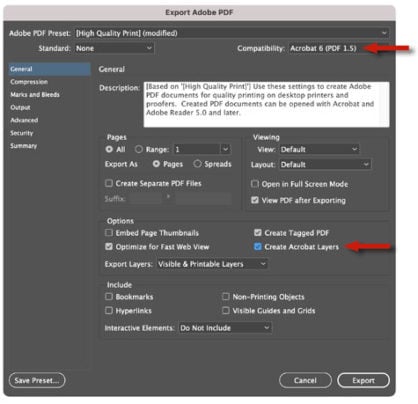
Task: Open the View dropdown under Viewing
Action: coord(319,149)
